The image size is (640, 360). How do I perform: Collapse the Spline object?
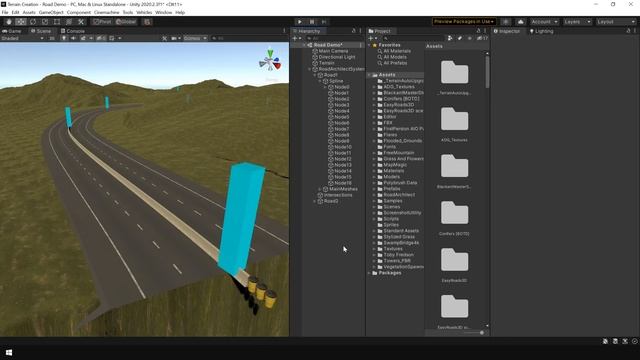[x=320, y=81]
